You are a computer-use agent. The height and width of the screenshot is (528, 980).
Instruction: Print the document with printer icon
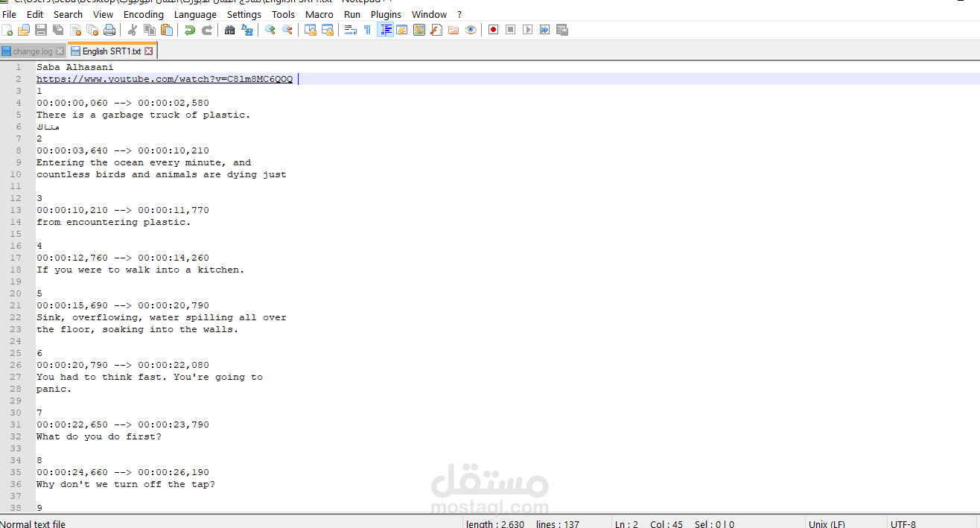coord(109,30)
